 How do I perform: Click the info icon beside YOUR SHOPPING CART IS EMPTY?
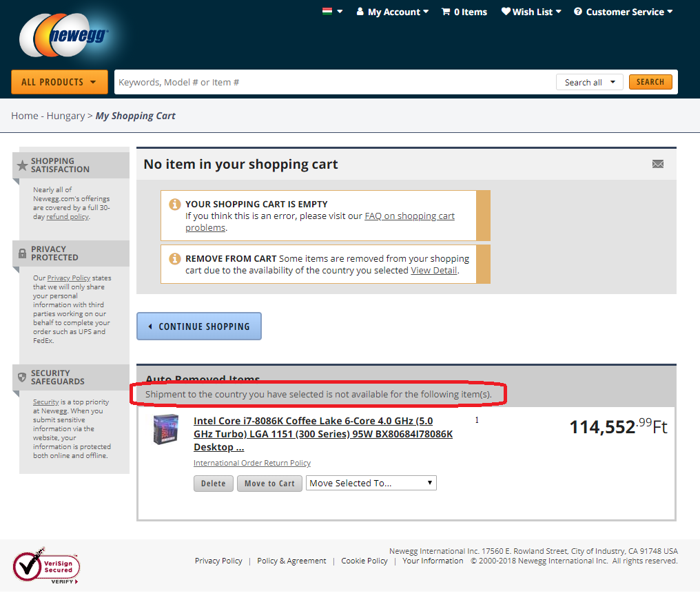point(174,205)
